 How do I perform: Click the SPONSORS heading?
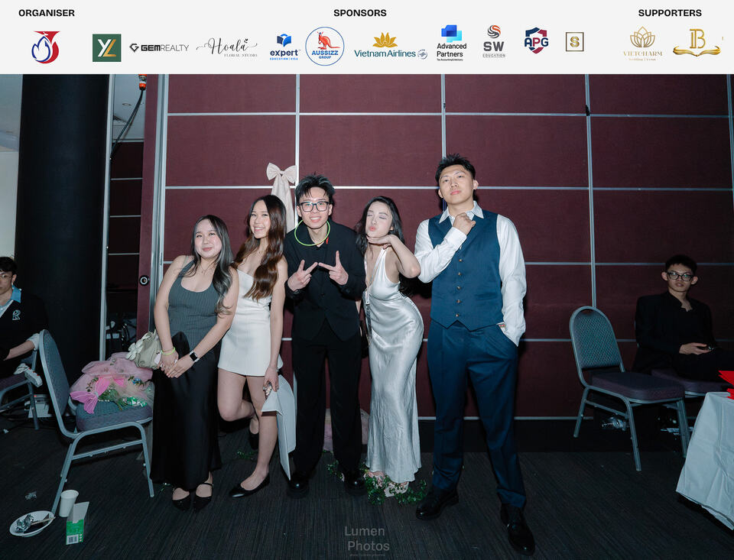[360, 13]
